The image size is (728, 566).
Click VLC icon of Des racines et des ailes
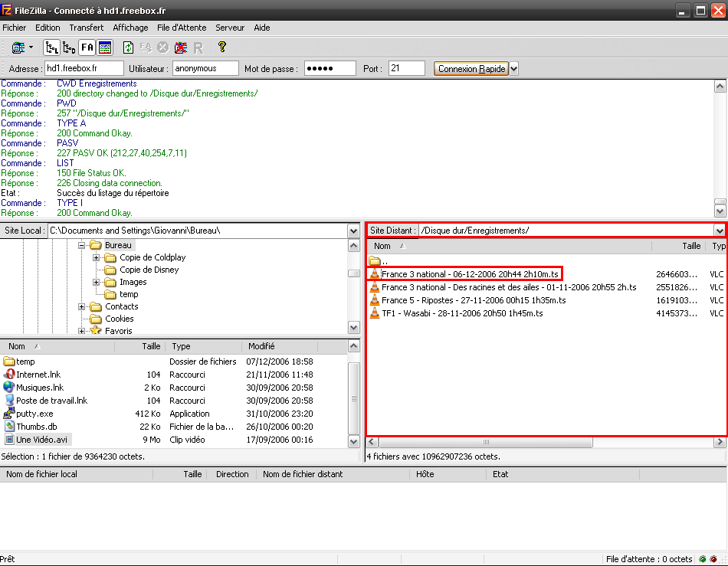375,287
